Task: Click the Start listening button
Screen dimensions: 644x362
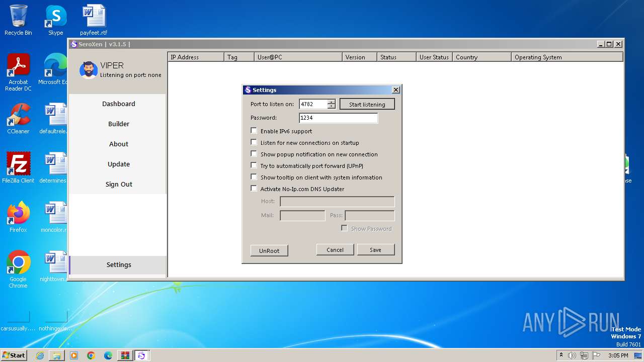Action: coord(367,104)
